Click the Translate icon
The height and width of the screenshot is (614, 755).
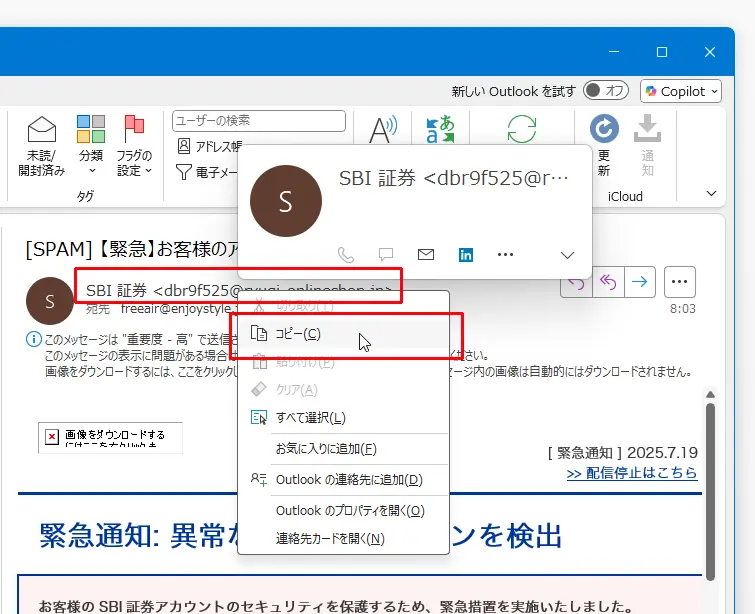441,129
